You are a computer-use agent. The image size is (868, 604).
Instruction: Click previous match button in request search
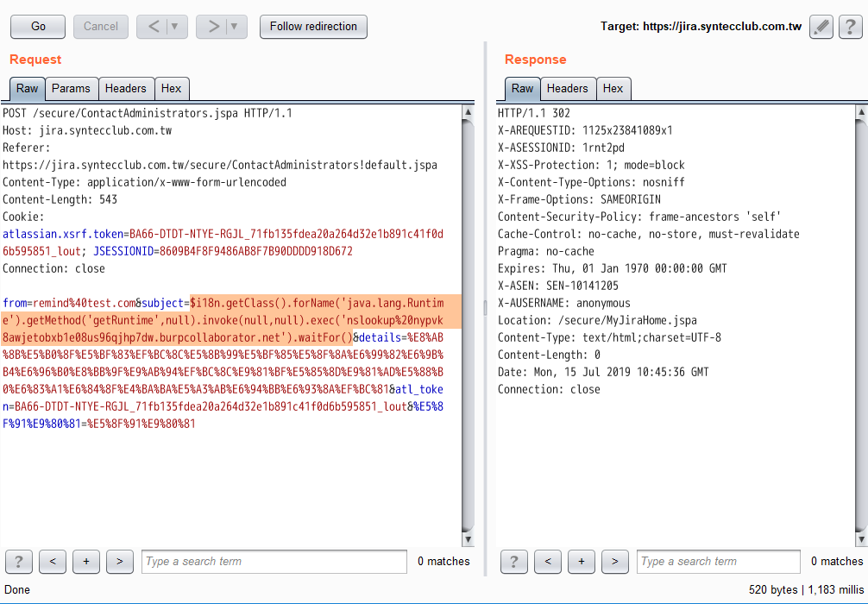(53, 562)
